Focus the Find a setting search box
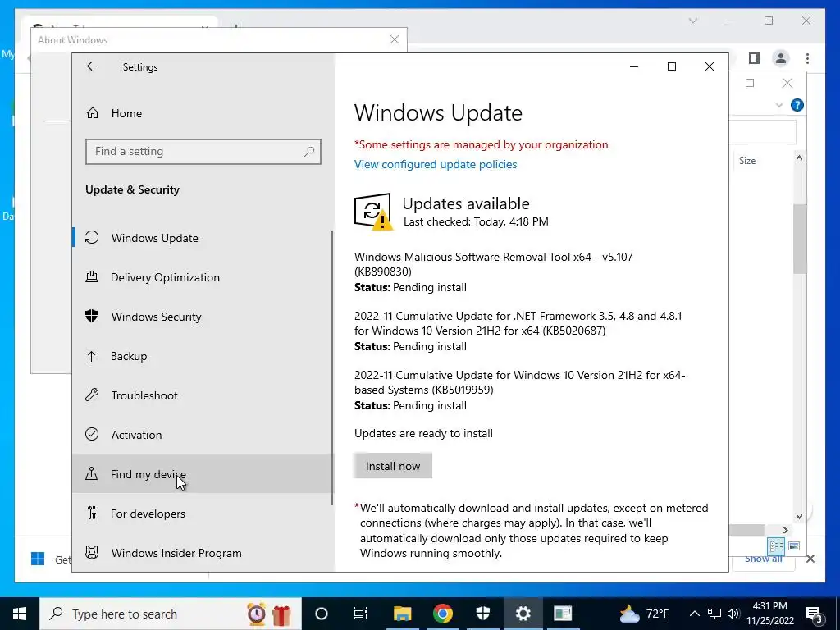Screen dimensions: 840x630 [203, 152]
